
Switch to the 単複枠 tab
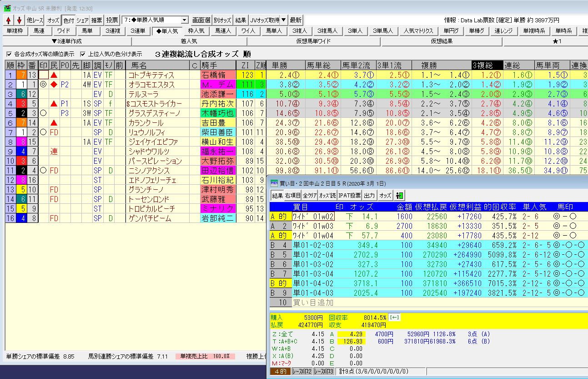(16, 31)
